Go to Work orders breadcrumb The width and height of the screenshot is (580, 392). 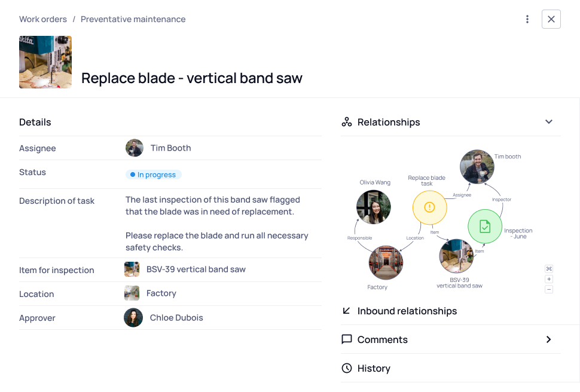click(x=42, y=19)
